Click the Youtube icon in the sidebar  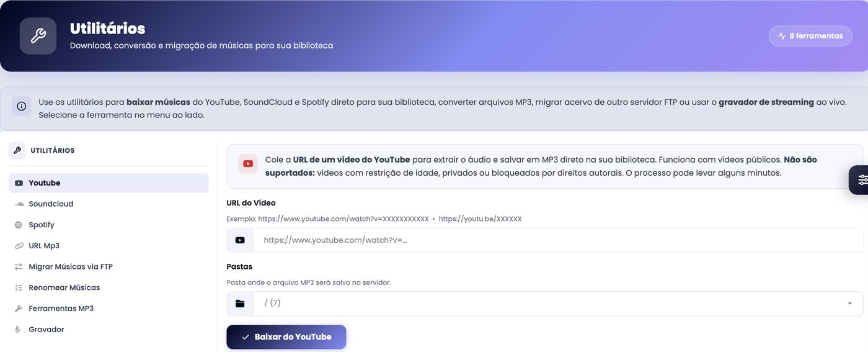pyautogui.click(x=19, y=183)
